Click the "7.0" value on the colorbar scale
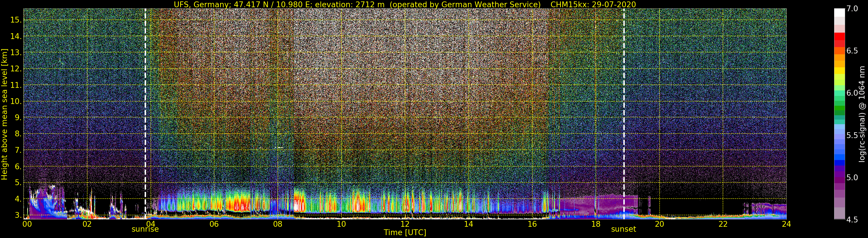 click(852, 9)
